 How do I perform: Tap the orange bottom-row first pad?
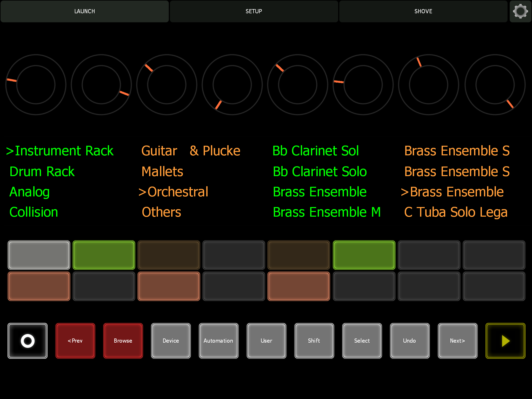tap(39, 286)
